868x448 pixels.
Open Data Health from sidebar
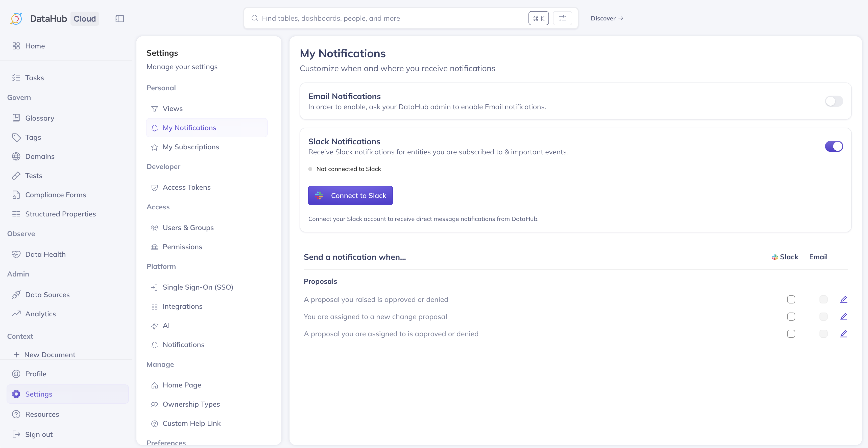[45, 254]
